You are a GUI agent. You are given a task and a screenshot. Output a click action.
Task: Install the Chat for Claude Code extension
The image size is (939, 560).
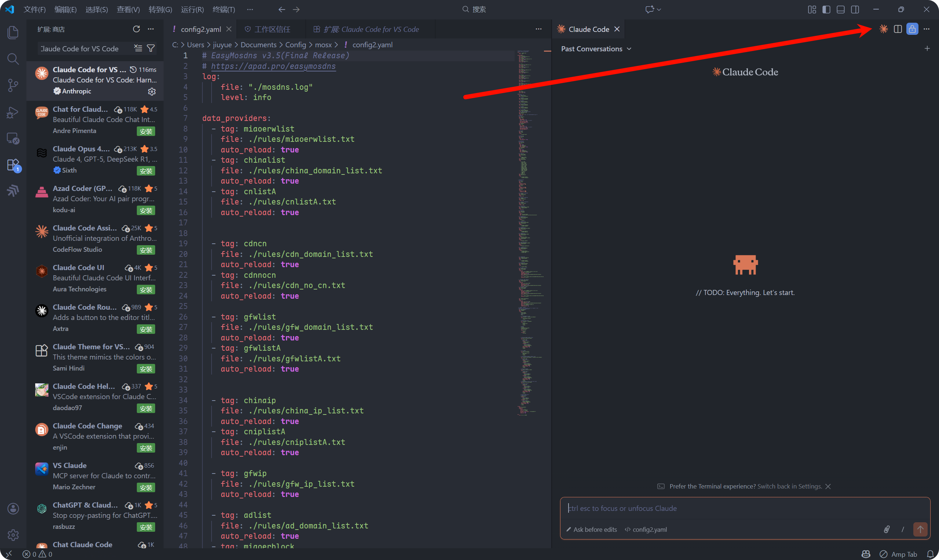coord(146,131)
